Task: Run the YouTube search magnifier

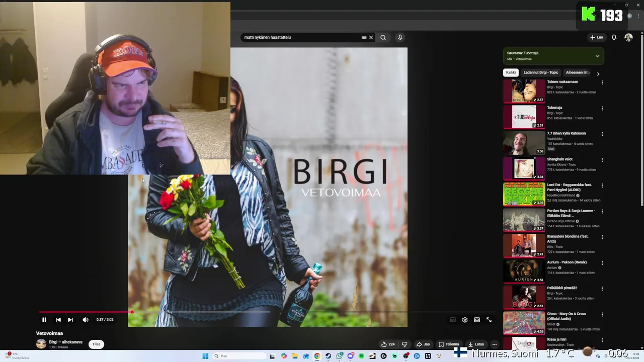Action: click(383, 37)
